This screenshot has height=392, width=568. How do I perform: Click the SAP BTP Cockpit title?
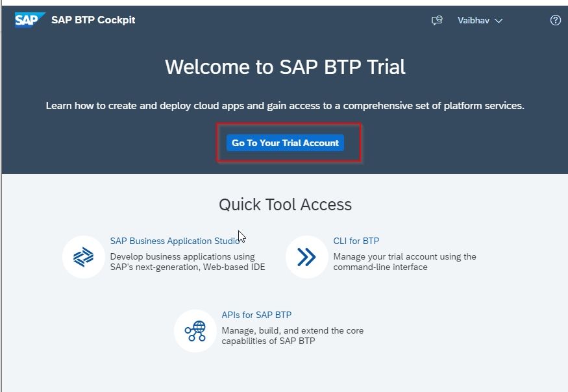tap(93, 20)
